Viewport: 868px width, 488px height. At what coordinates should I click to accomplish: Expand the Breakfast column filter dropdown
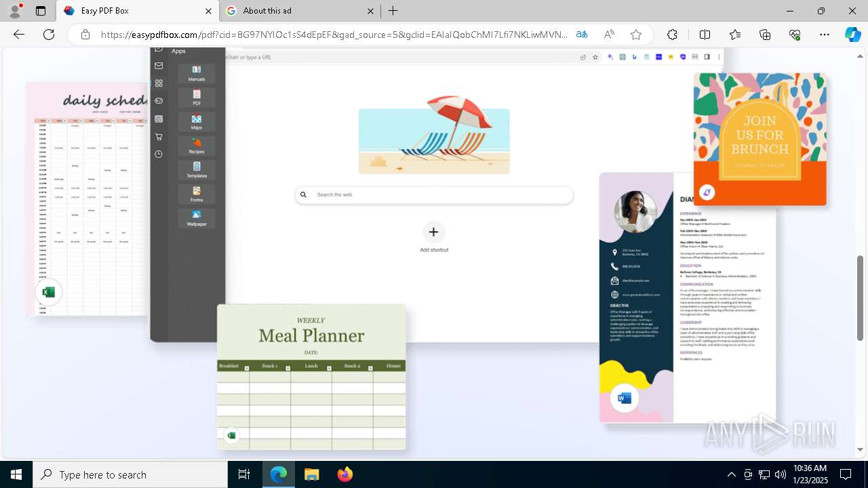click(246, 368)
